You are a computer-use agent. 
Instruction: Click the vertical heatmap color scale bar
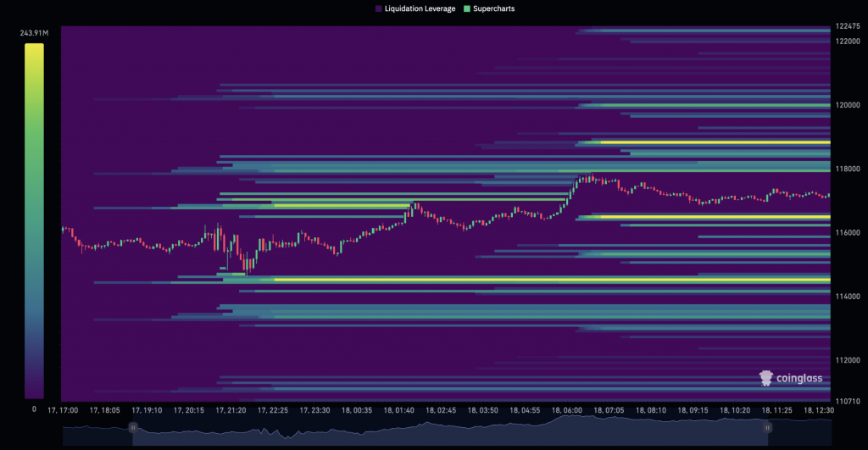tap(34, 221)
